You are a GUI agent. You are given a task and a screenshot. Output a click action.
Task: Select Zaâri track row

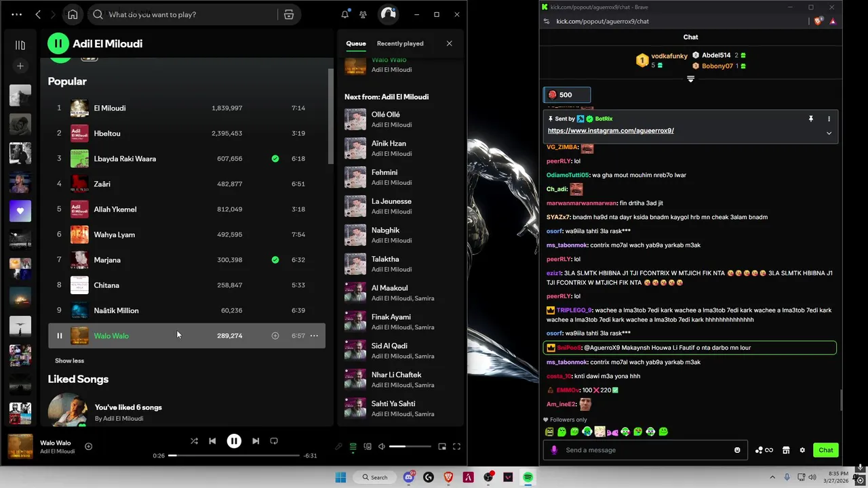(186, 184)
